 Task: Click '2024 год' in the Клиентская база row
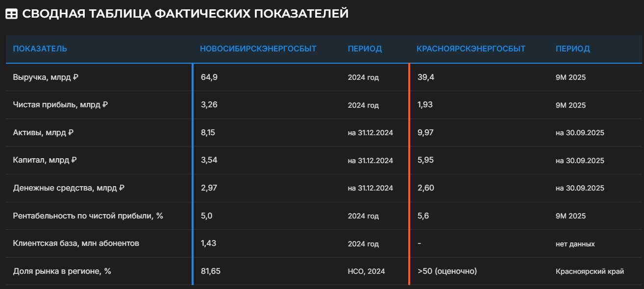[364, 244]
